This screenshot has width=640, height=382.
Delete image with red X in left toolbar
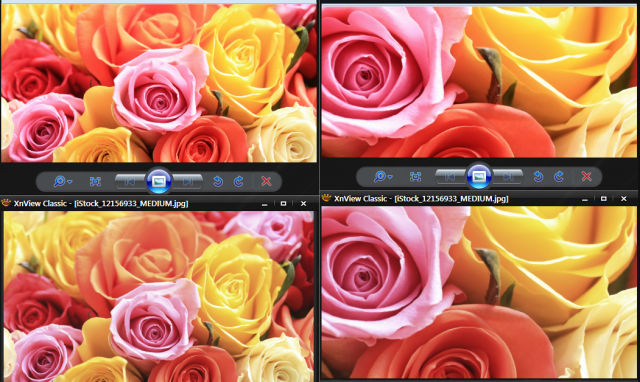[266, 181]
